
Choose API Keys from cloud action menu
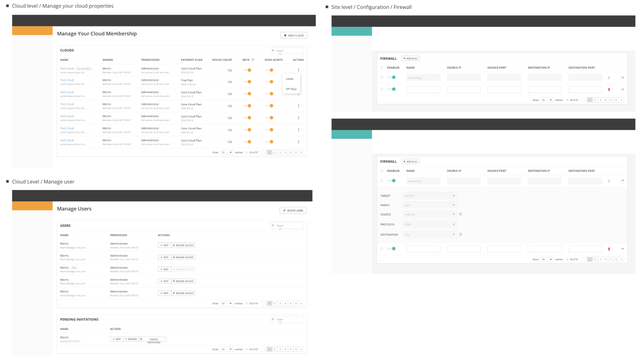point(291,89)
